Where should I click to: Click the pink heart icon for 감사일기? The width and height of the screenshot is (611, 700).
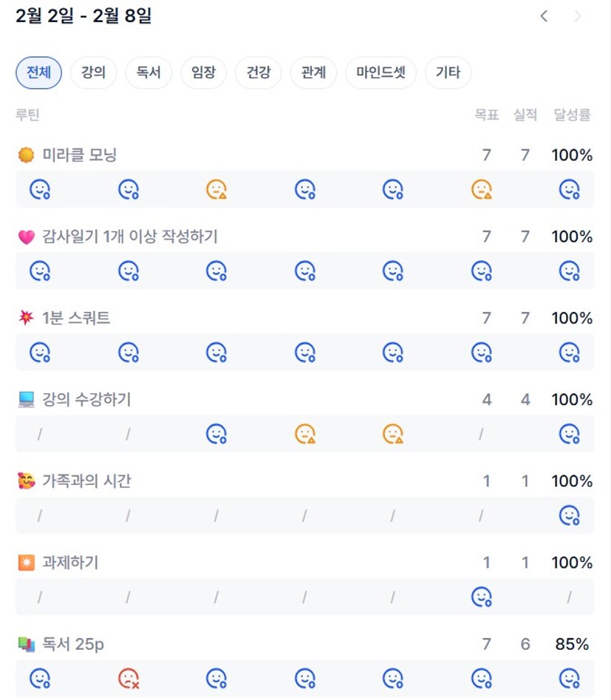27,237
